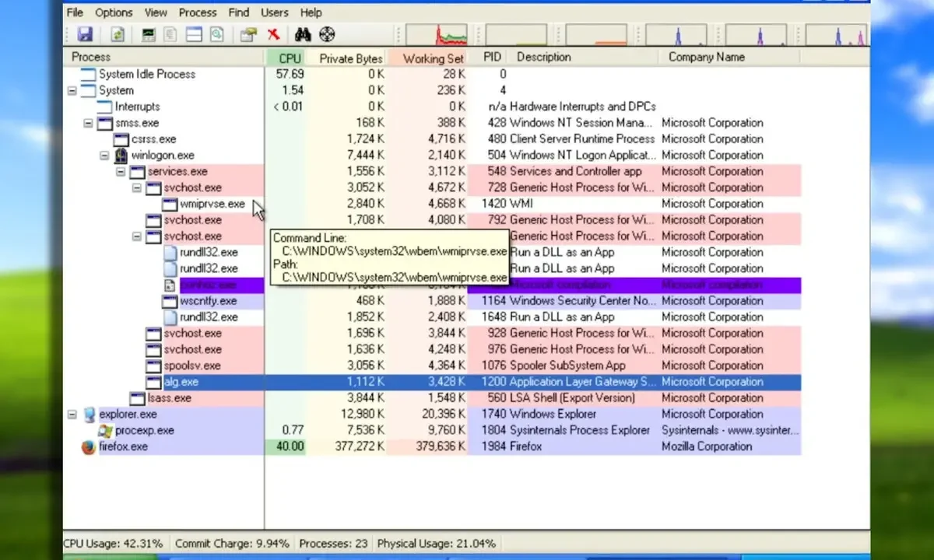Click the red X Kill Process icon
The height and width of the screenshot is (560, 934).
click(x=273, y=34)
